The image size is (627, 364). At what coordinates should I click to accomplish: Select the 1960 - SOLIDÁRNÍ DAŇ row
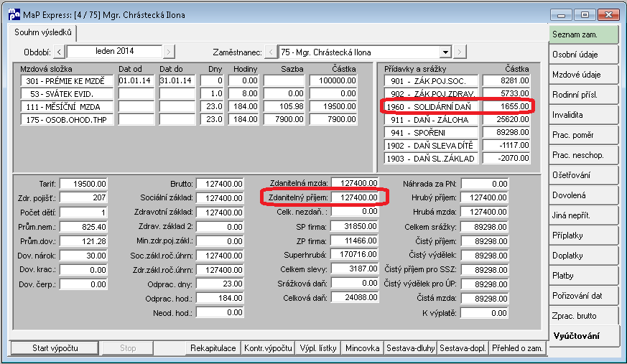(457, 107)
